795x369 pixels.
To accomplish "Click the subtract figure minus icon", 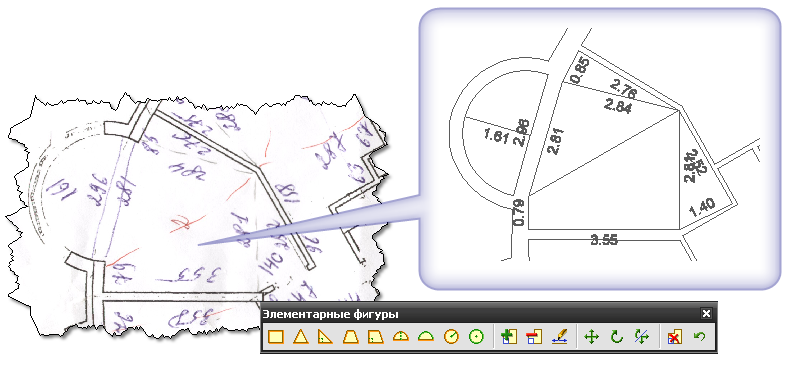I will [534, 337].
